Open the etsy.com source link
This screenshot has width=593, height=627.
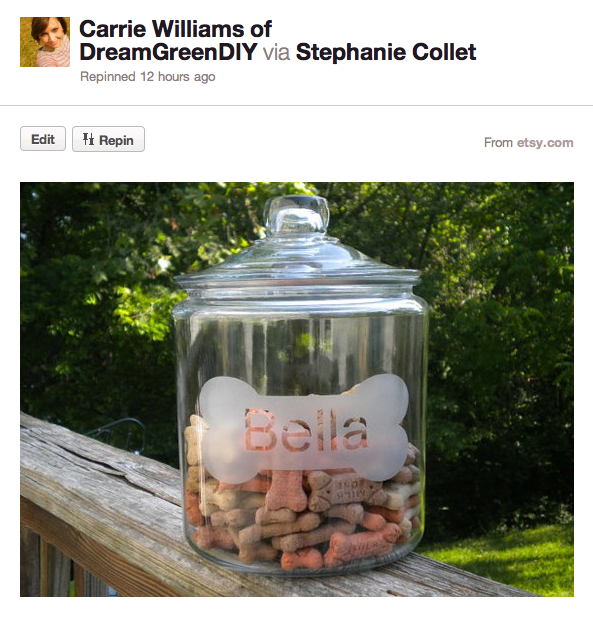[x=545, y=142]
